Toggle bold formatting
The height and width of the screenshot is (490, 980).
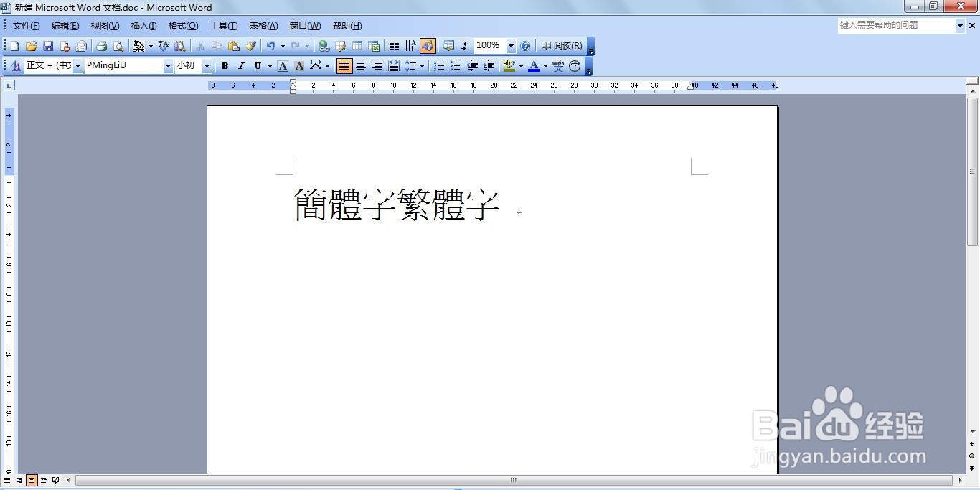(x=225, y=66)
